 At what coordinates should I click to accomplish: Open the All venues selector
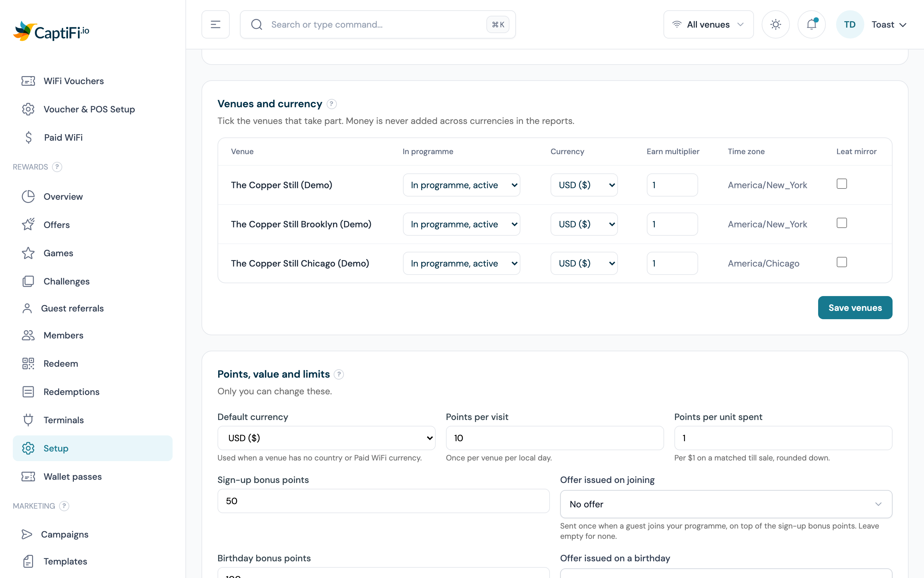coord(708,24)
